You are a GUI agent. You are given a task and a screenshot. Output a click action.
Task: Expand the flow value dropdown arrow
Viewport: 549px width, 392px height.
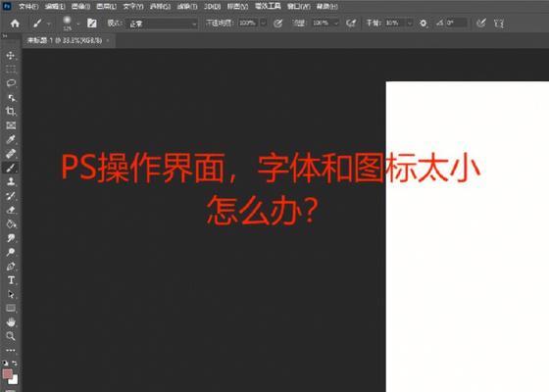pos(335,24)
